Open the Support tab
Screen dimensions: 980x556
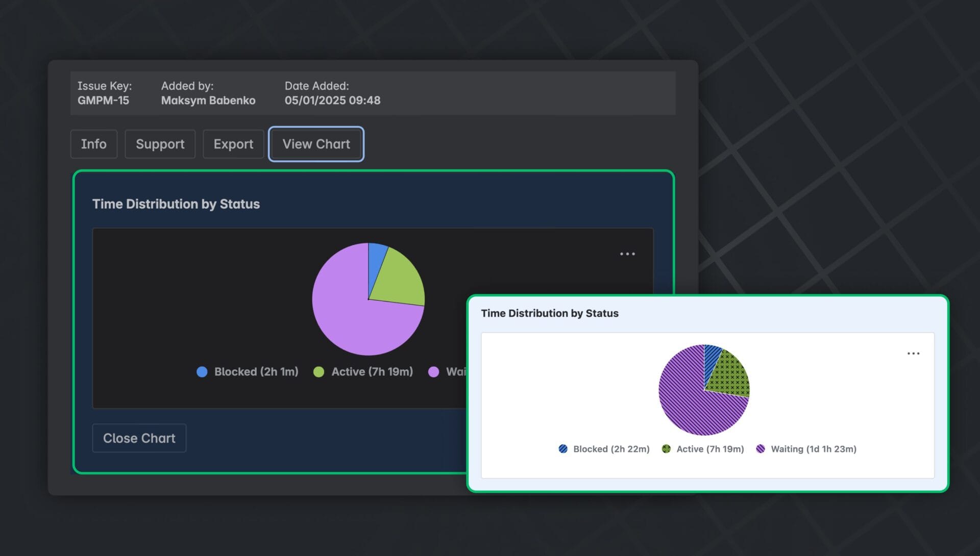160,144
